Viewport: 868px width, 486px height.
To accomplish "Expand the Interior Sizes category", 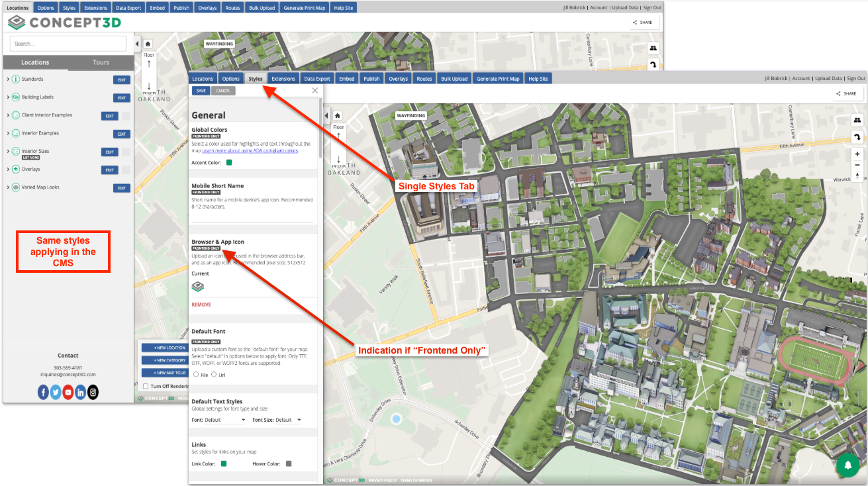I will click(7, 152).
